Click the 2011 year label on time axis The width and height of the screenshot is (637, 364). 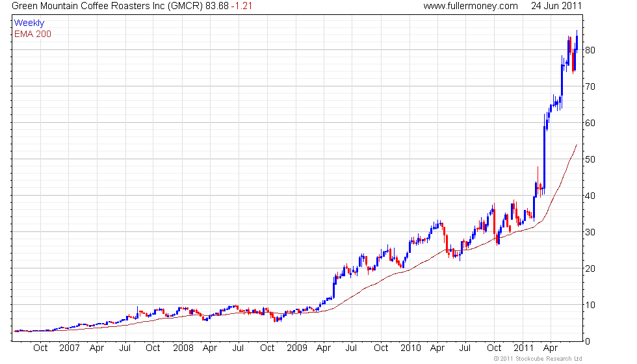pos(524,348)
